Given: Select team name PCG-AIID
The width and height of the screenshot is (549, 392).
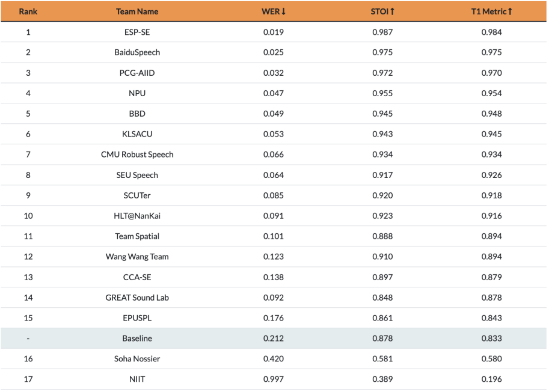Looking at the screenshot, I should coord(137,73).
